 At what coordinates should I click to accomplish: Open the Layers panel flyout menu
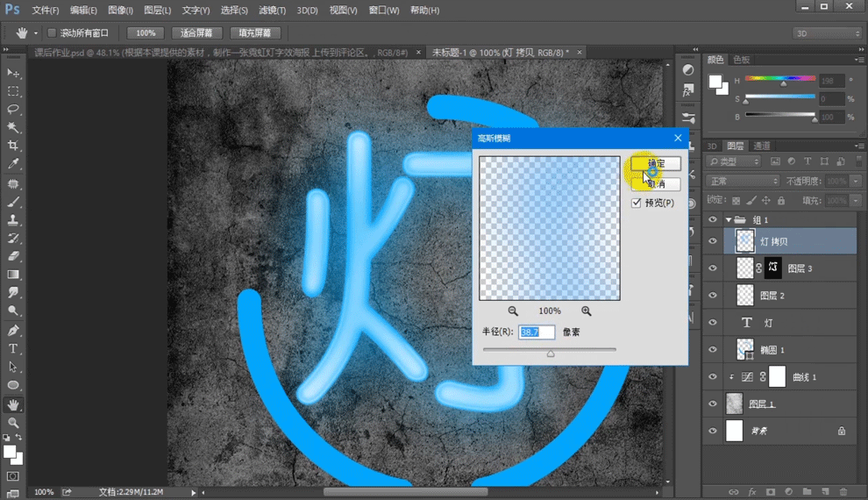[858, 146]
